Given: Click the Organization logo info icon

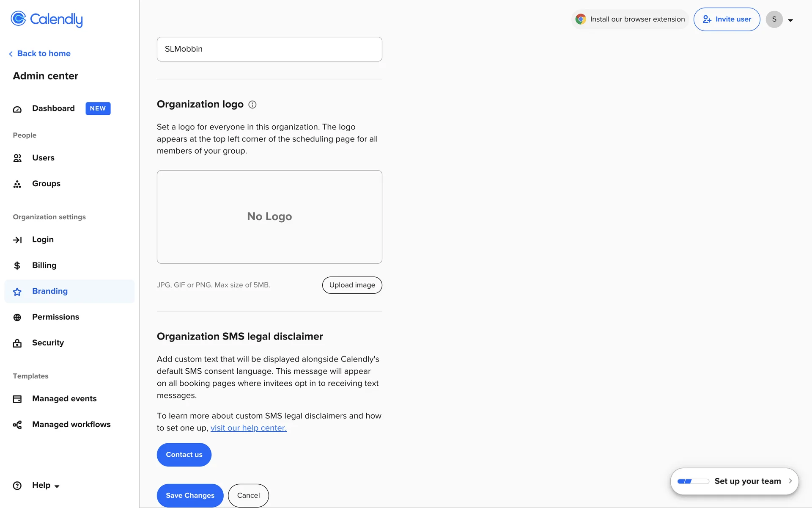Looking at the screenshot, I should pyautogui.click(x=252, y=105).
